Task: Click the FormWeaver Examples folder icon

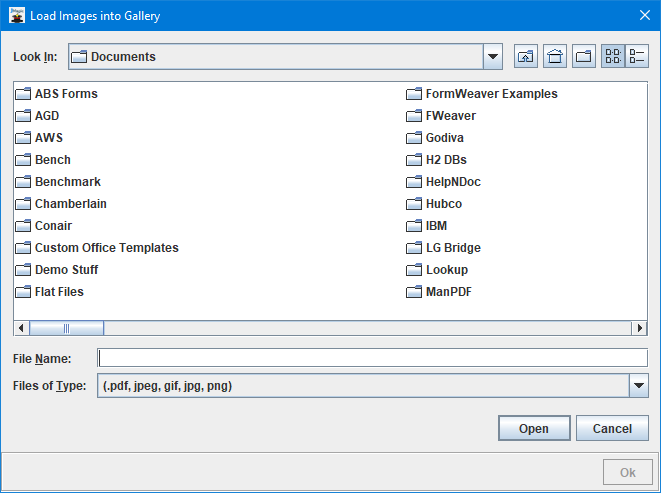Action: coord(414,94)
